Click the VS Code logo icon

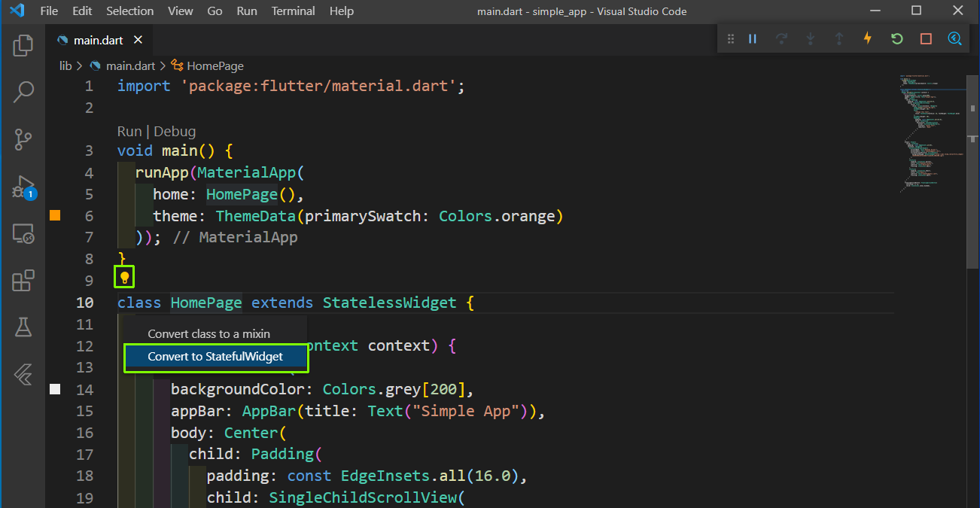17,11
